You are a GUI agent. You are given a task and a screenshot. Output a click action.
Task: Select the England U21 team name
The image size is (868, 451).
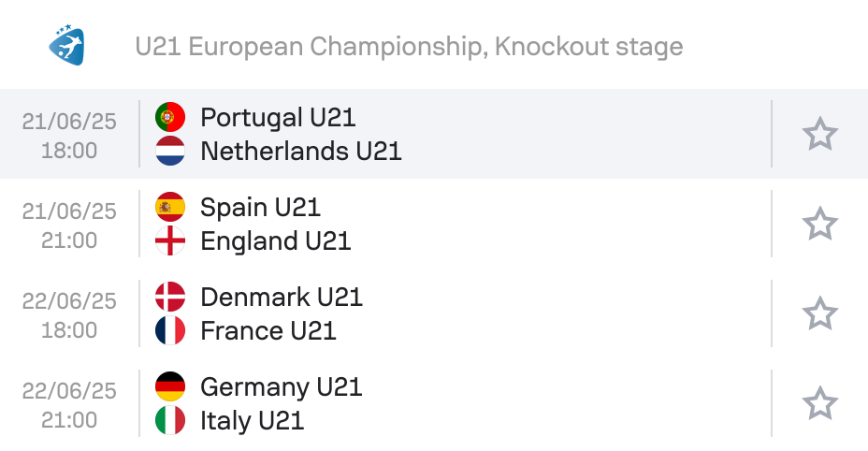(276, 241)
